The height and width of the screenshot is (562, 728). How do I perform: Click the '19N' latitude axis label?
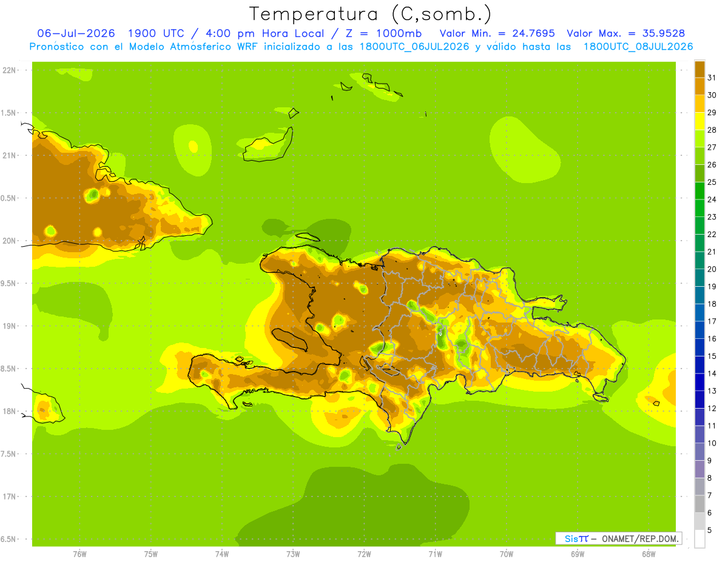pyautogui.click(x=9, y=326)
